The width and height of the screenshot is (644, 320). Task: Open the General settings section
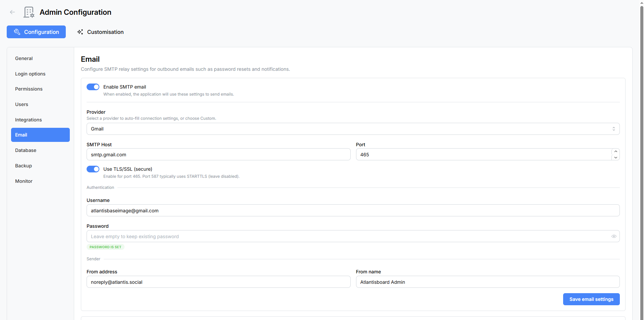coord(40,58)
